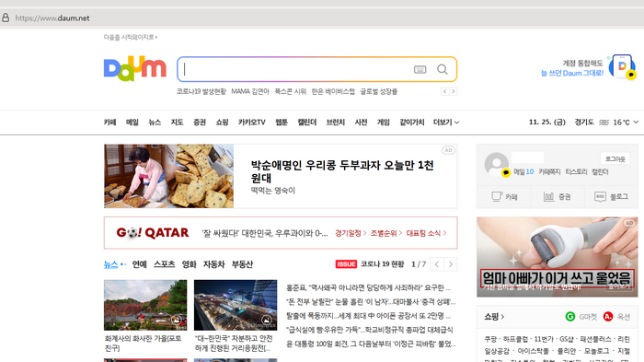Select the 연예 news tab
Viewport: 644px width, 362px height.
point(139,264)
